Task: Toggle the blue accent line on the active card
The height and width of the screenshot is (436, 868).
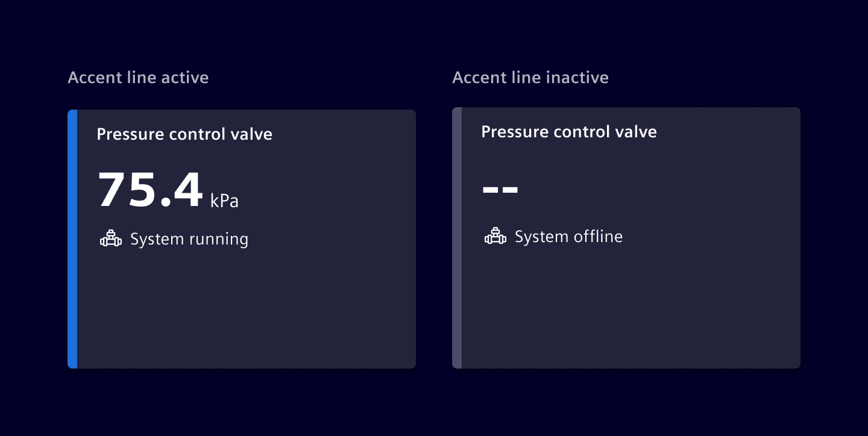Action: pyautogui.click(x=71, y=238)
